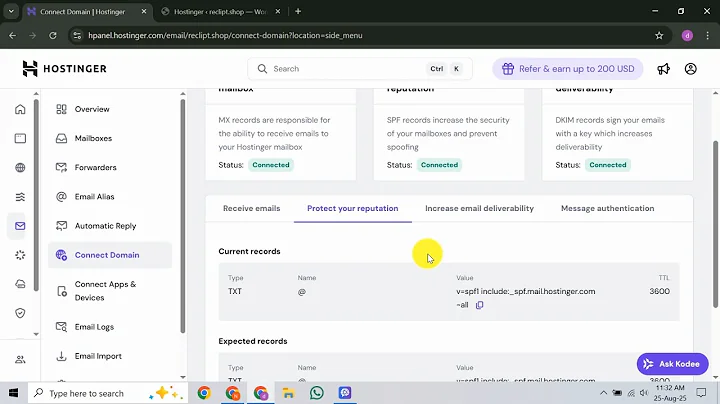Open Mailboxes in email menu
720x404 pixels.
93,138
